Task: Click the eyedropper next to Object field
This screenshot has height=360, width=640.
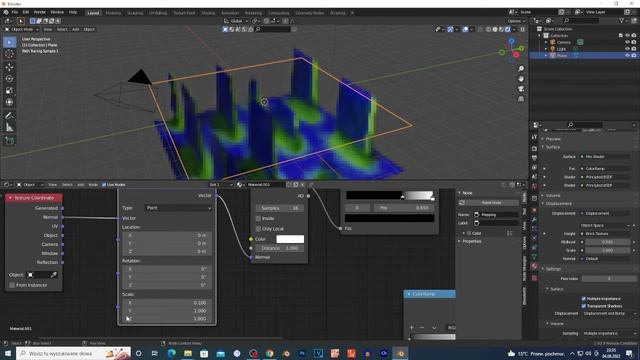Action: [53, 275]
